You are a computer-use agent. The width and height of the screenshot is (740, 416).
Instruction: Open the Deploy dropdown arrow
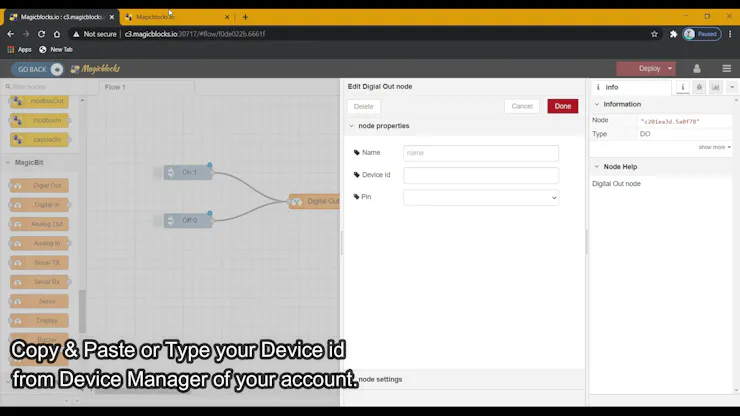[x=670, y=68]
